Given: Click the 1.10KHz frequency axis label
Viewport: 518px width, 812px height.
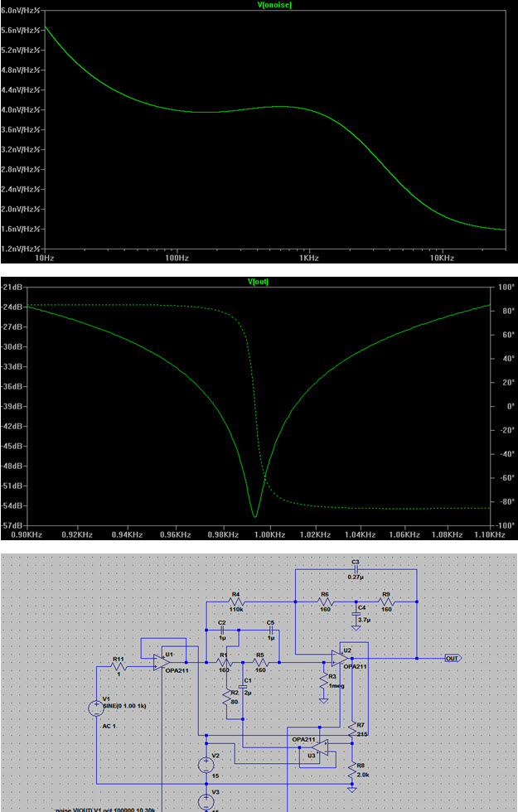Looking at the screenshot, I should [490, 534].
